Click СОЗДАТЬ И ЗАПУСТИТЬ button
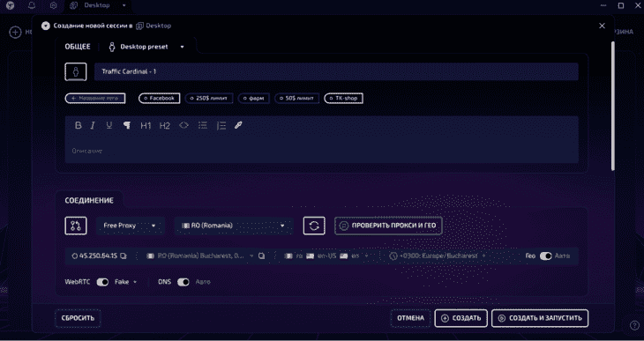The height and width of the screenshot is (341, 644). point(540,318)
